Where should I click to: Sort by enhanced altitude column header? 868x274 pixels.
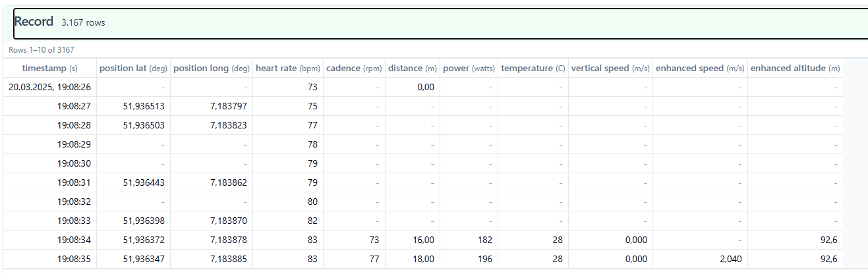point(796,68)
